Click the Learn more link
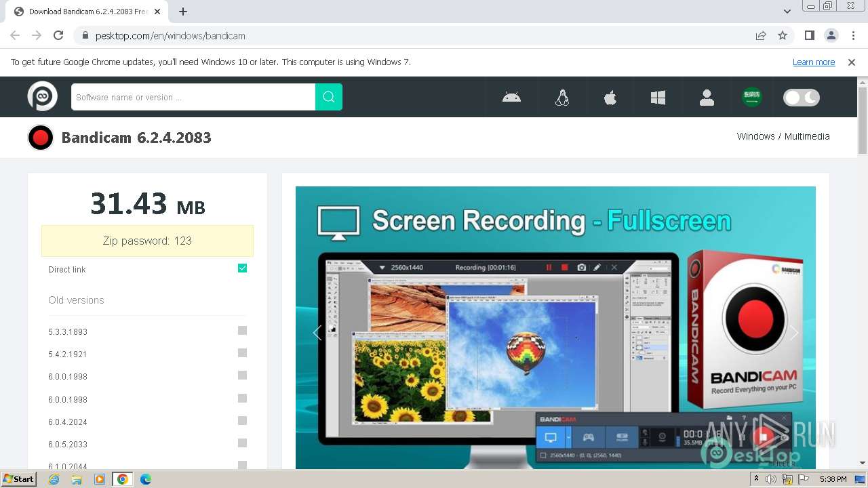 pyautogui.click(x=814, y=62)
